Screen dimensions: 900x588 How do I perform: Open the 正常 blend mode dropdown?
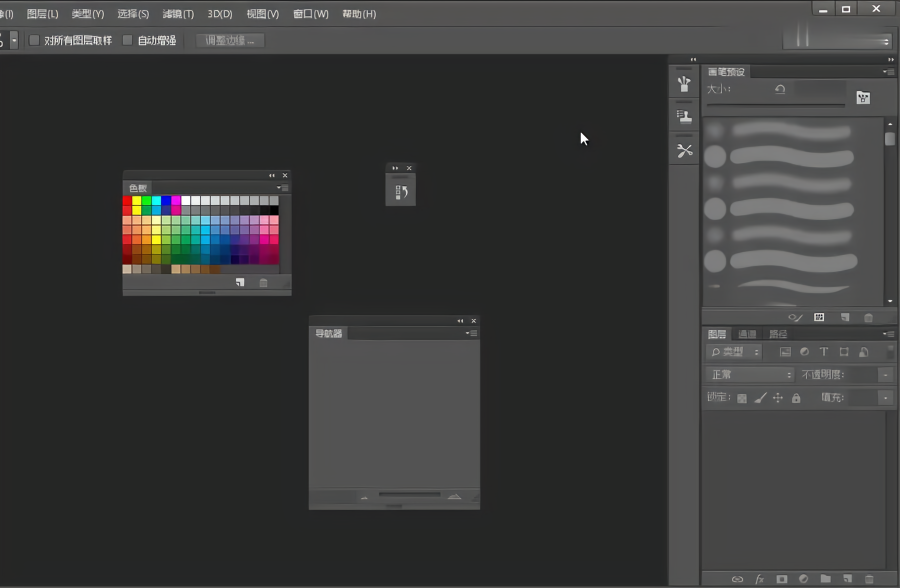tap(750, 375)
